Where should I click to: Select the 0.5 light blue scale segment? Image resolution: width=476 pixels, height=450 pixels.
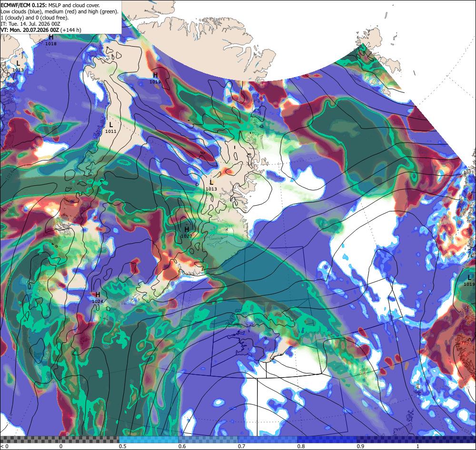click(x=149, y=440)
